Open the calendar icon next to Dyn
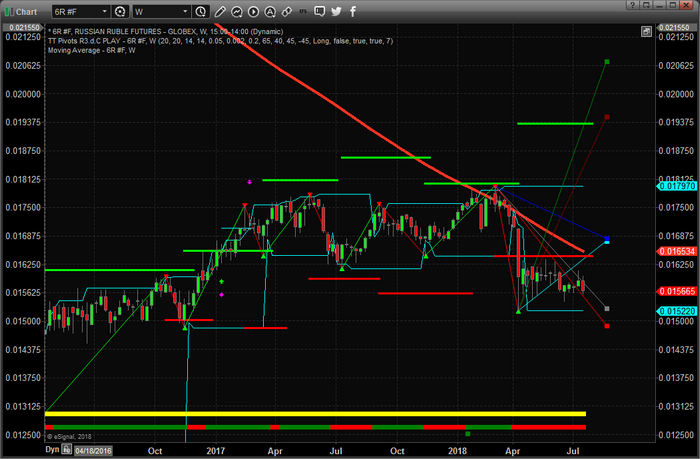Image resolution: width=700 pixels, height=459 pixels. tap(67, 449)
